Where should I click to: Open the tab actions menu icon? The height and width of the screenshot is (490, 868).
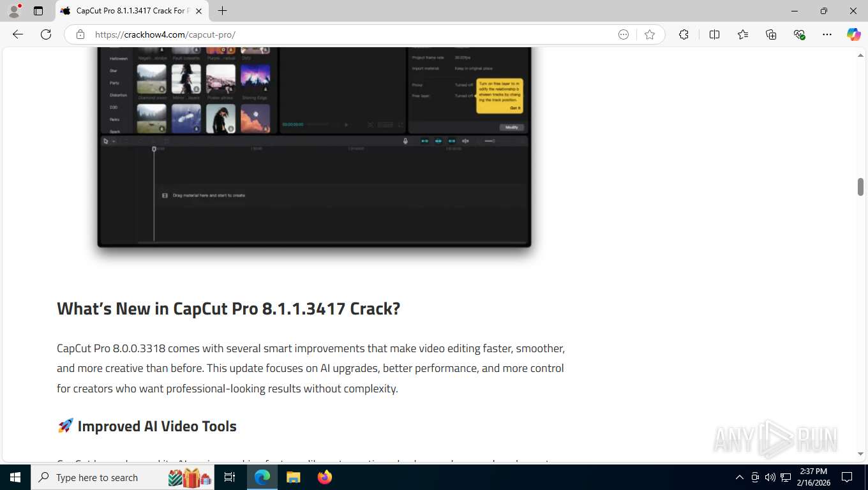pos(38,11)
